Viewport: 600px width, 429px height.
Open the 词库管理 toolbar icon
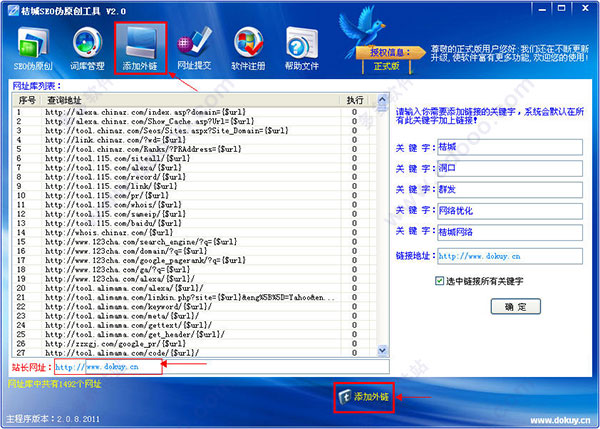87,49
